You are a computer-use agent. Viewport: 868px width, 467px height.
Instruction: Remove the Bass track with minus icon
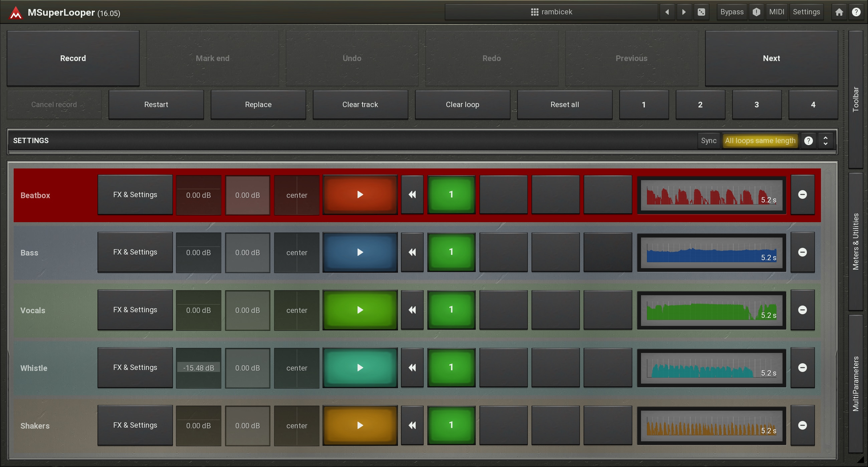802,252
